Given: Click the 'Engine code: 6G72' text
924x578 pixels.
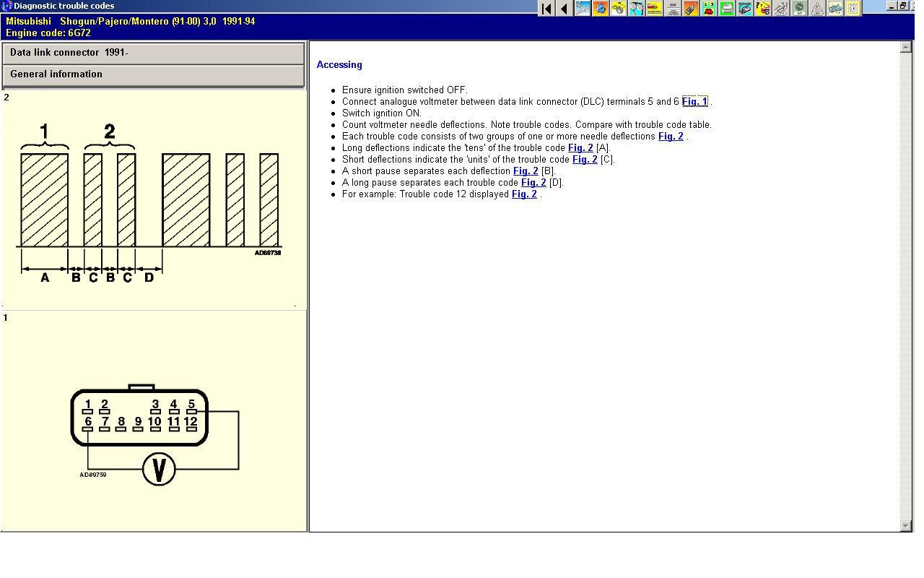Looking at the screenshot, I should (x=48, y=33).
